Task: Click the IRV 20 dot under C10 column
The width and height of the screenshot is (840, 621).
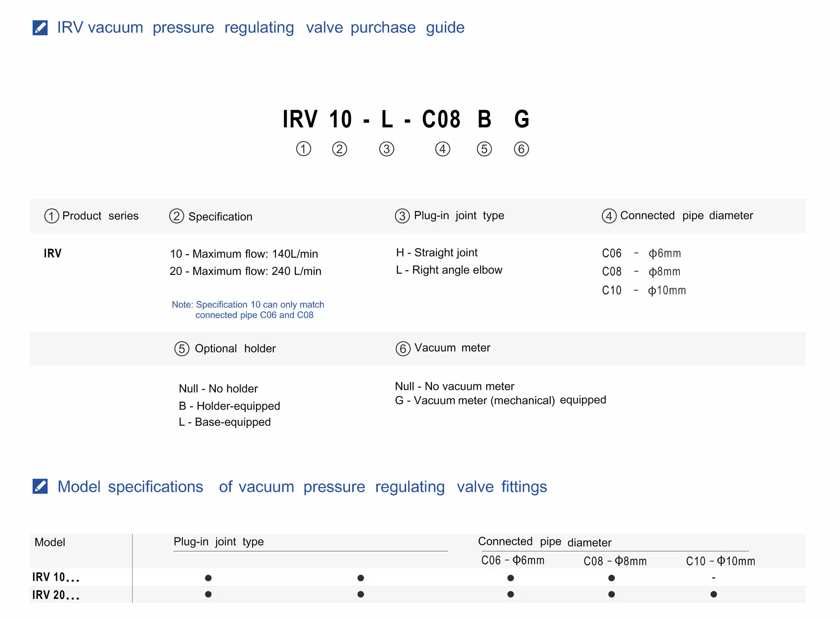Action: tap(714, 594)
